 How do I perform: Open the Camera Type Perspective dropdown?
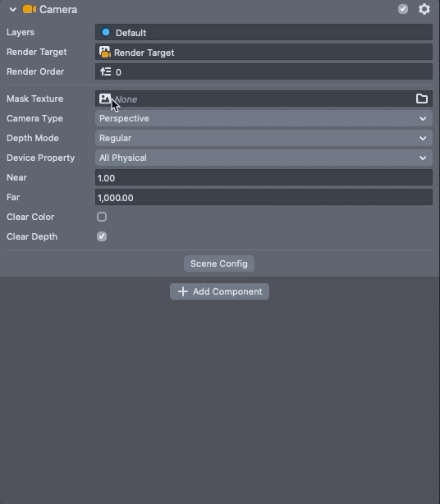click(x=264, y=118)
